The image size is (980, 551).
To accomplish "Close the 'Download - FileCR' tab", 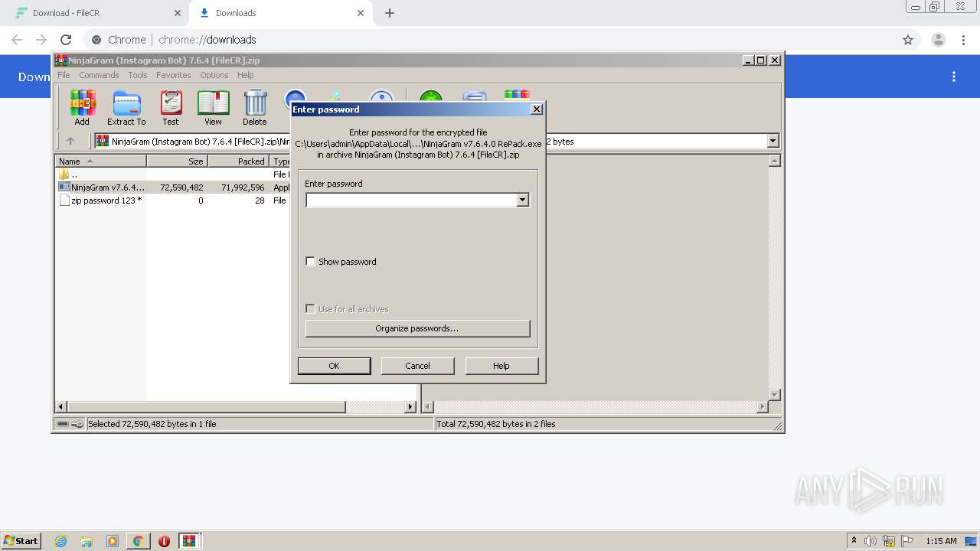I will pyautogui.click(x=178, y=13).
